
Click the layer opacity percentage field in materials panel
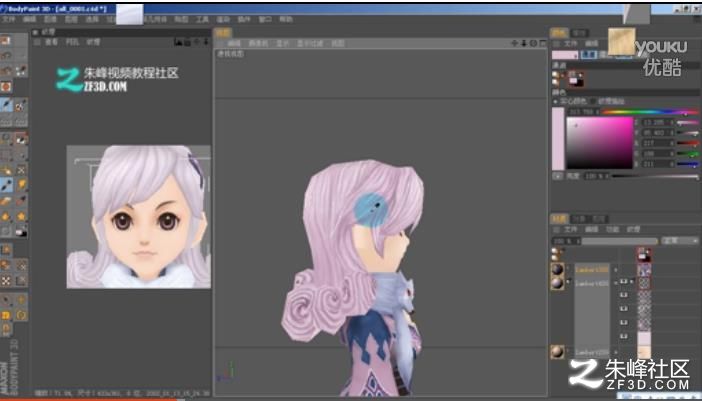click(566, 241)
